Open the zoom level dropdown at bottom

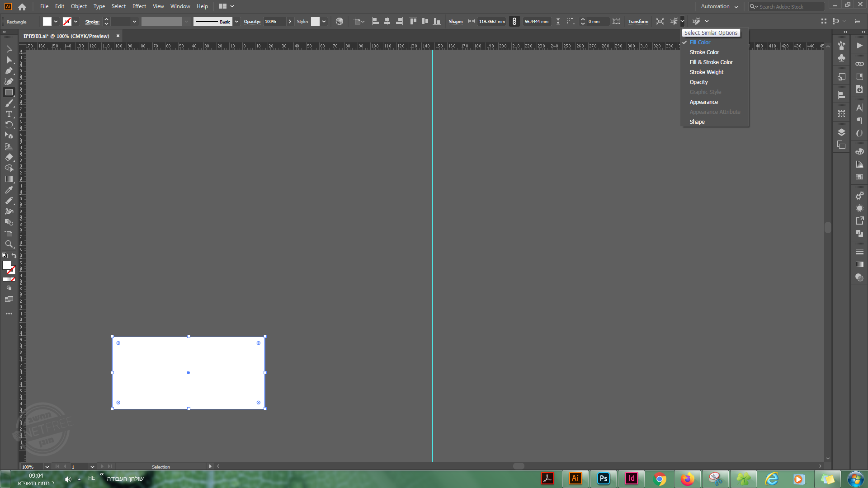(47, 467)
